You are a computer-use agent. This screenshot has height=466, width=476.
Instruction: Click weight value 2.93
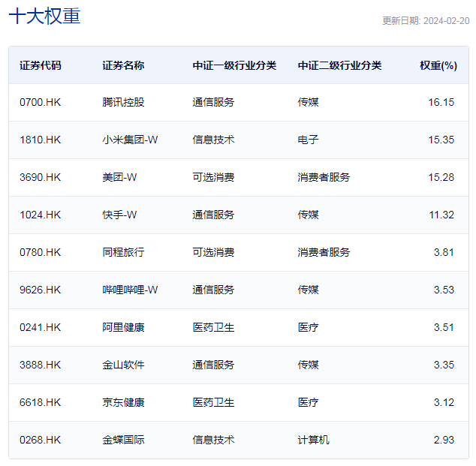pyautogui.click(x=444, y=440)
